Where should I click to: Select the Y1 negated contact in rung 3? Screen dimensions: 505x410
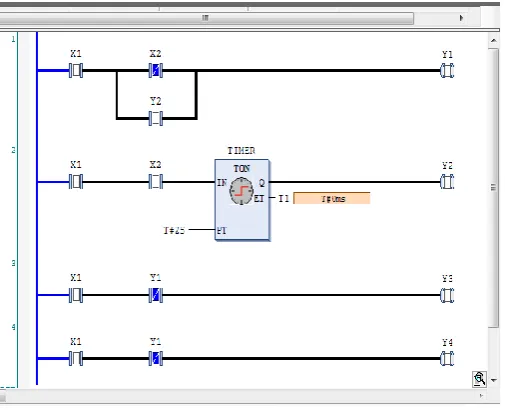156,295
